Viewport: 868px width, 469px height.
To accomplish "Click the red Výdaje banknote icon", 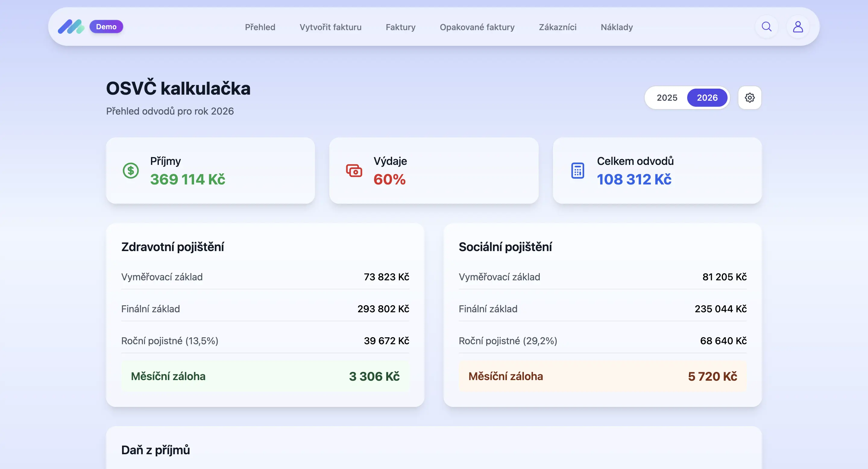I will tap(354, 171).
